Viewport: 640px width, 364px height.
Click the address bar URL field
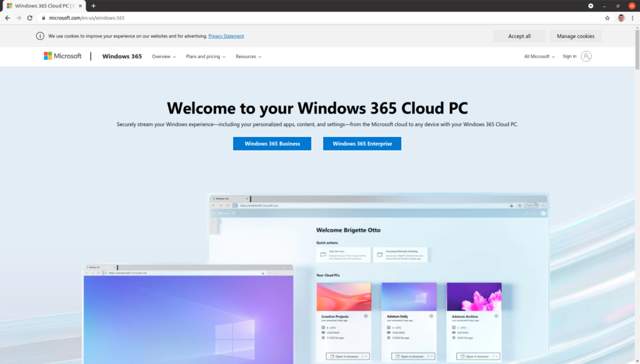click(318, 18)
